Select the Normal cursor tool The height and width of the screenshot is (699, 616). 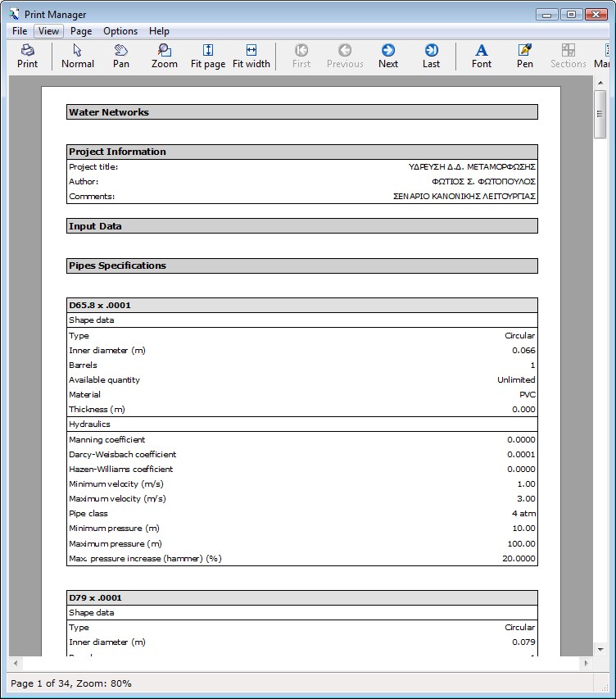[78, 56]
